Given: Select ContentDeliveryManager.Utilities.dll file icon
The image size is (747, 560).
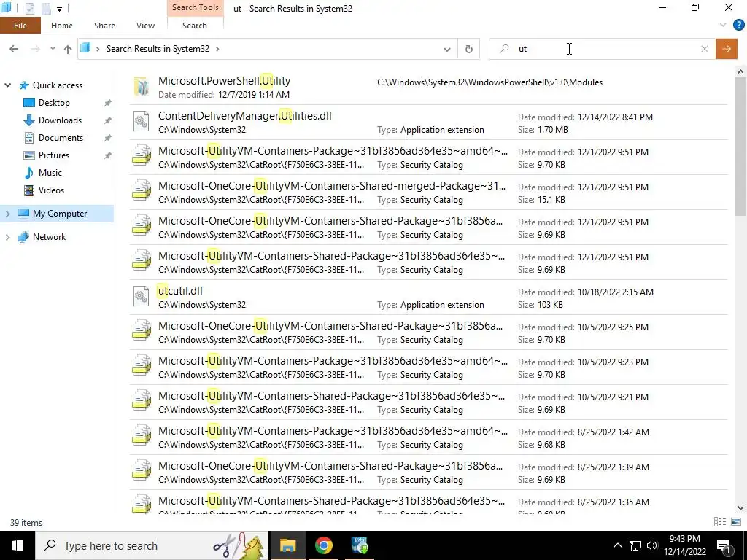Looking at the screenshot, I should (x=141, y=122).
